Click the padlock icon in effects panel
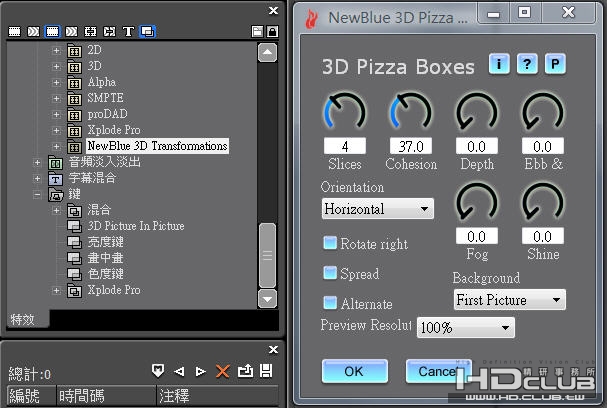 273,31
